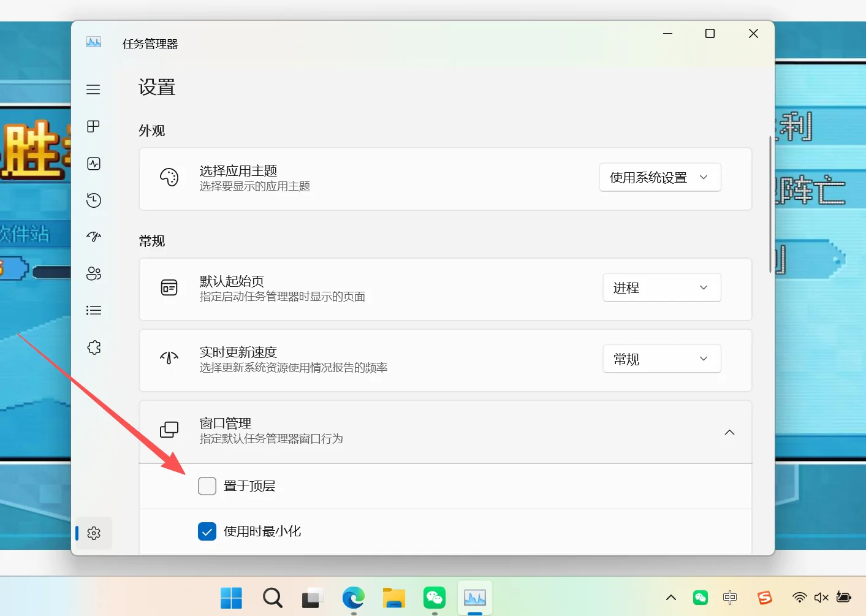Screen dimensions: 866x616
Task: Open the 常规 update speed dropdown
Action: [x=662, y=359]
